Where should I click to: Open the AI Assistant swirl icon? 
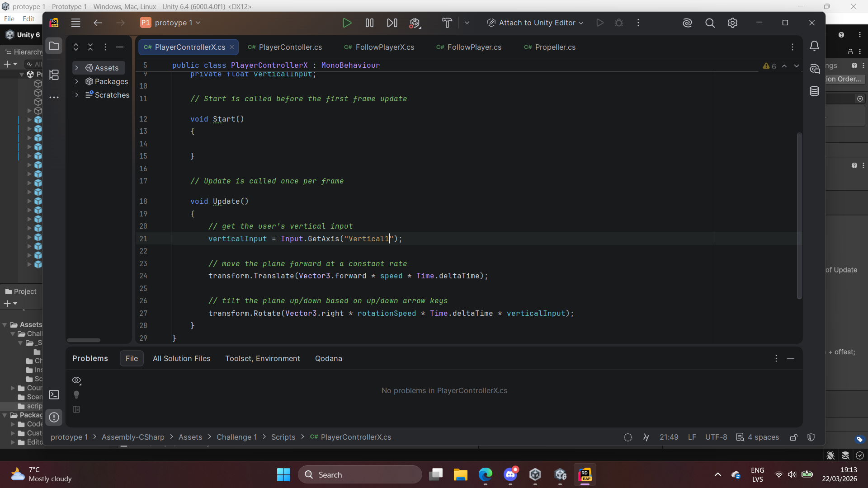click(687, 23)
